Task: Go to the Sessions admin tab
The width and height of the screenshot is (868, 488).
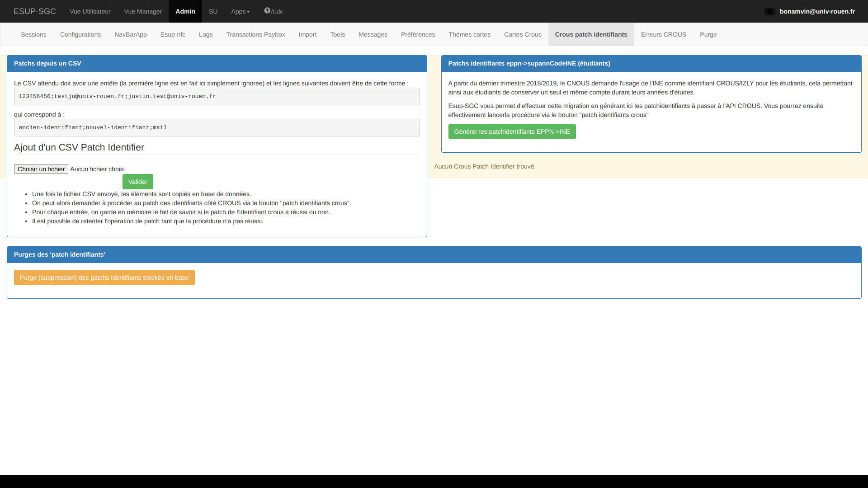Action: click(33, 34)
